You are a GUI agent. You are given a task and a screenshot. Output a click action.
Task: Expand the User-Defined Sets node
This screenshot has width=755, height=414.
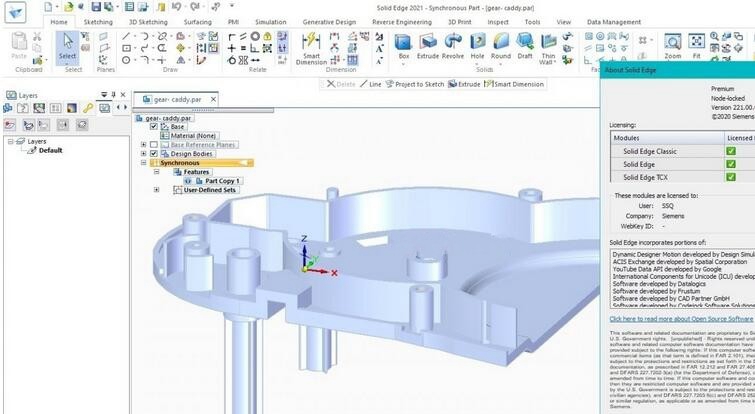pyautogui.click(x=156, y=190)
